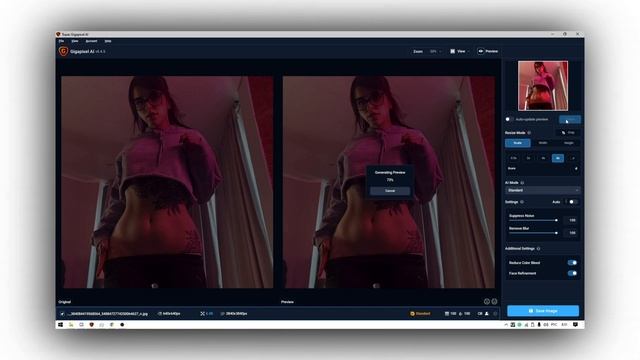Click the Settings info icon
This screenshot has width=640, height=360.
click(522, 202)
